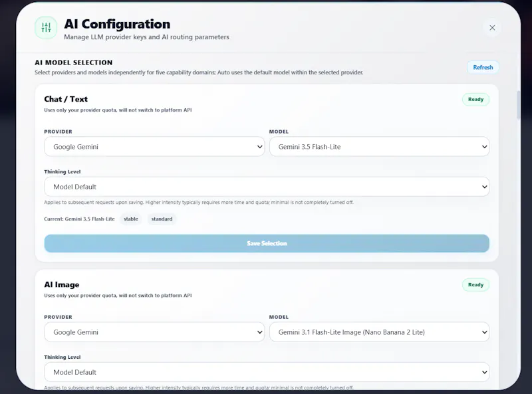Image resolution: width=532 pixels, height=394 pixels.
Task: Open AI Image Model dropdown
Action: [379, 332]
